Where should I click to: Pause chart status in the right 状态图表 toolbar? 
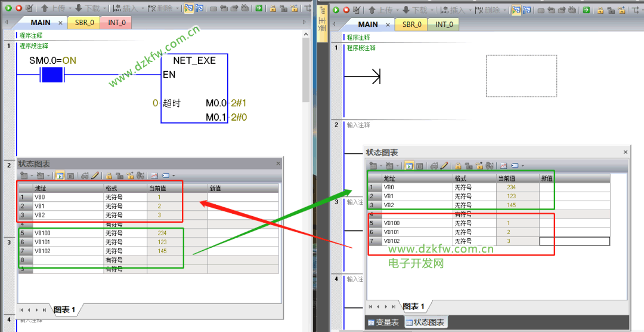pyautogui.click(x=419, y=166)
